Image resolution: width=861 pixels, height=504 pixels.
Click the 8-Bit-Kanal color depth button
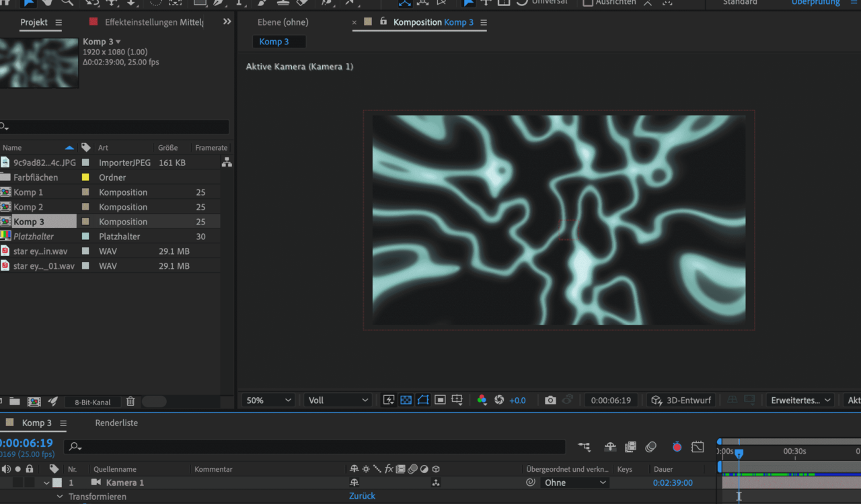coord(93,402)
